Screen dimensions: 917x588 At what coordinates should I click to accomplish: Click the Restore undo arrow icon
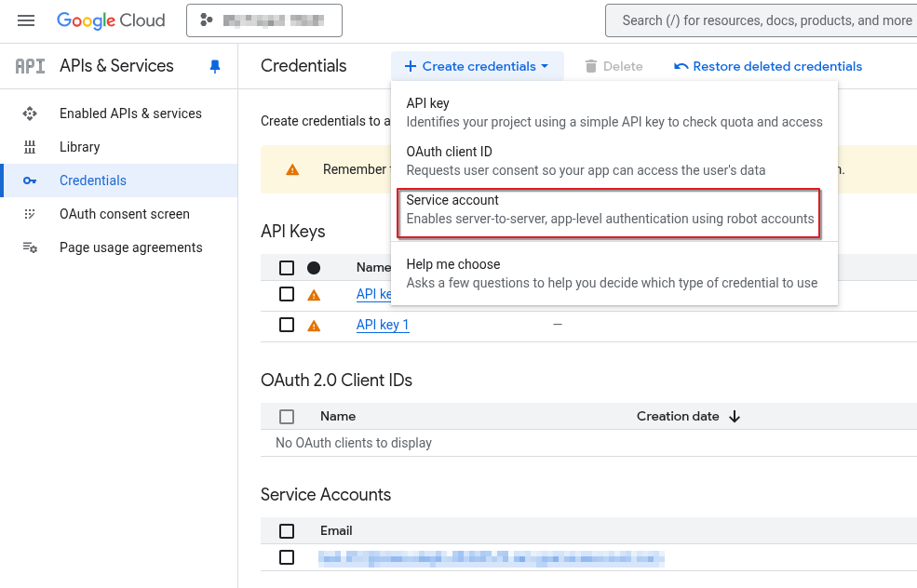click(x=681, y=66)
